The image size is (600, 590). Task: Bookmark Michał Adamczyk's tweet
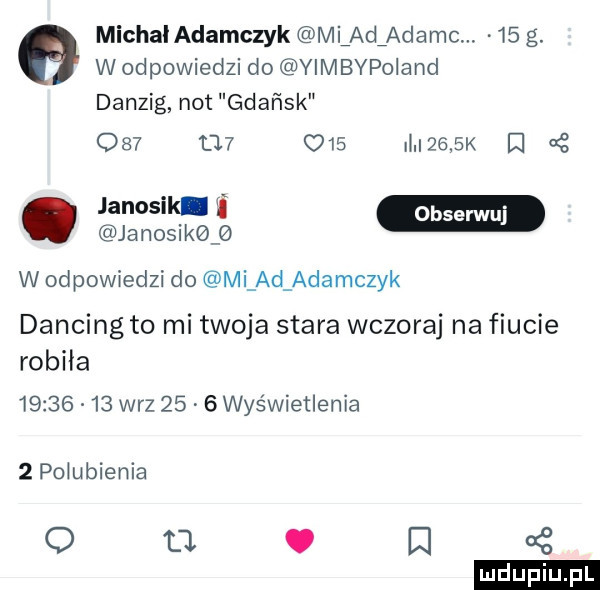click(x=513, y=144)
